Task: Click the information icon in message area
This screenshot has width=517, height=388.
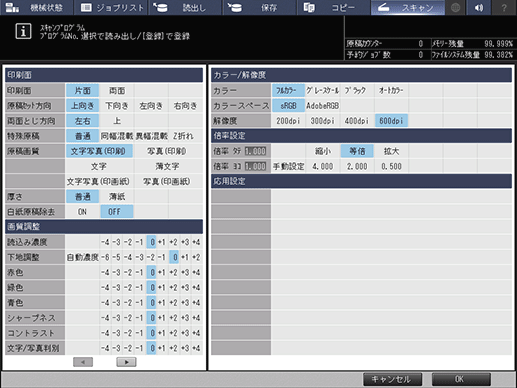Action: (23, 32)
